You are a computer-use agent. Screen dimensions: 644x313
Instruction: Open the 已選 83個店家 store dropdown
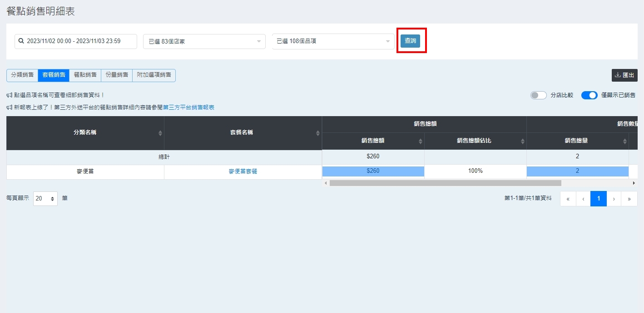(204, 41)
